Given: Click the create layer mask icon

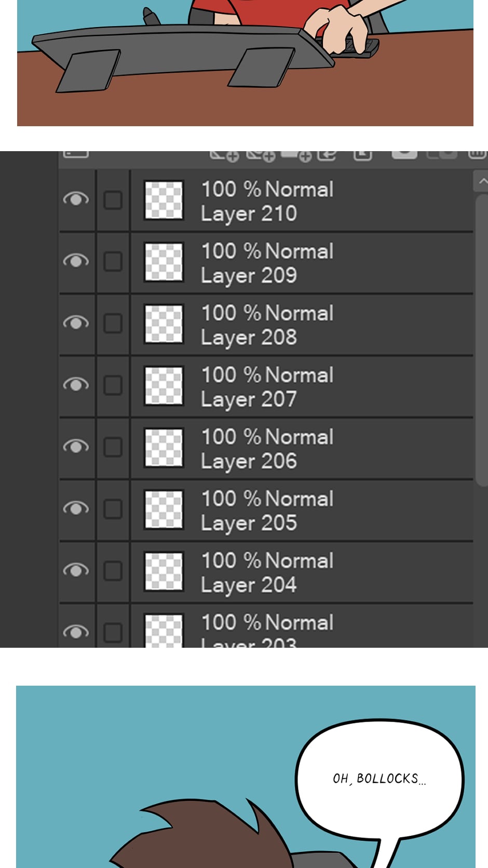Looking at the screenshot, I should 404,154.
